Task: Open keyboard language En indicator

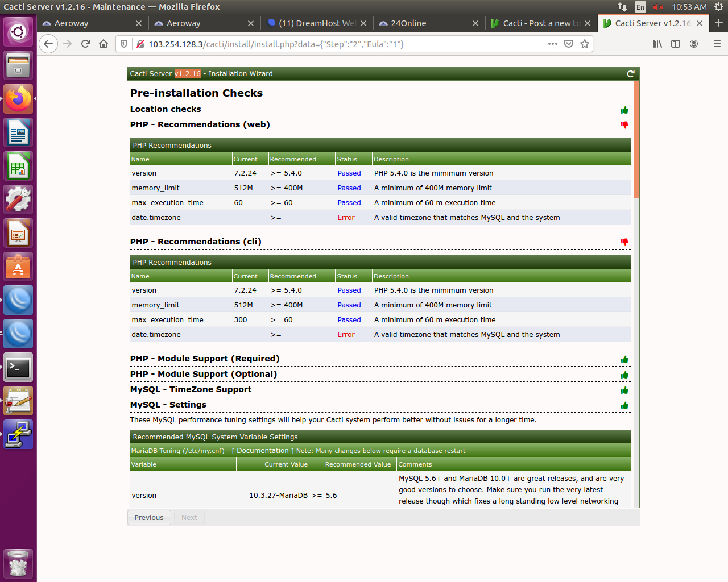Action: (x=640, y=7)
